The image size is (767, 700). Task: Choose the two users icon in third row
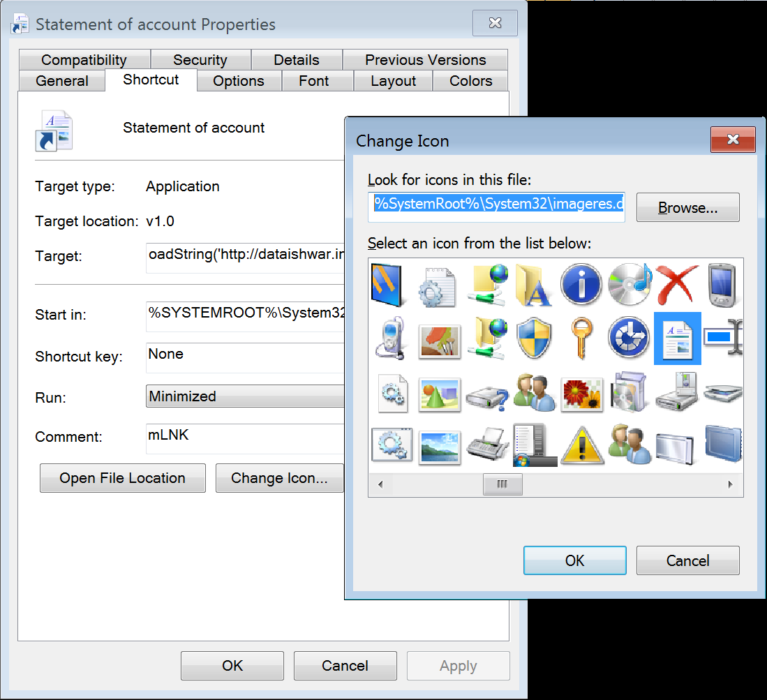[x=534, y=392]
